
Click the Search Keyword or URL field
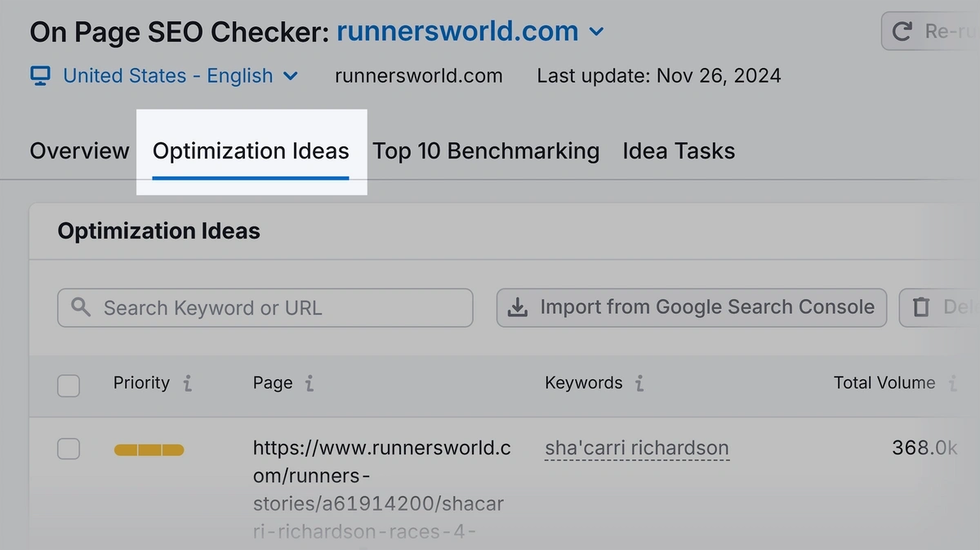265,308
